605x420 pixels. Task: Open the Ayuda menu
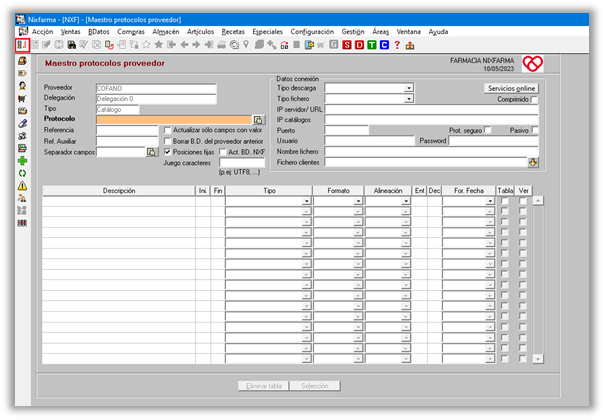pyautogui.click(x=438, y=32)
